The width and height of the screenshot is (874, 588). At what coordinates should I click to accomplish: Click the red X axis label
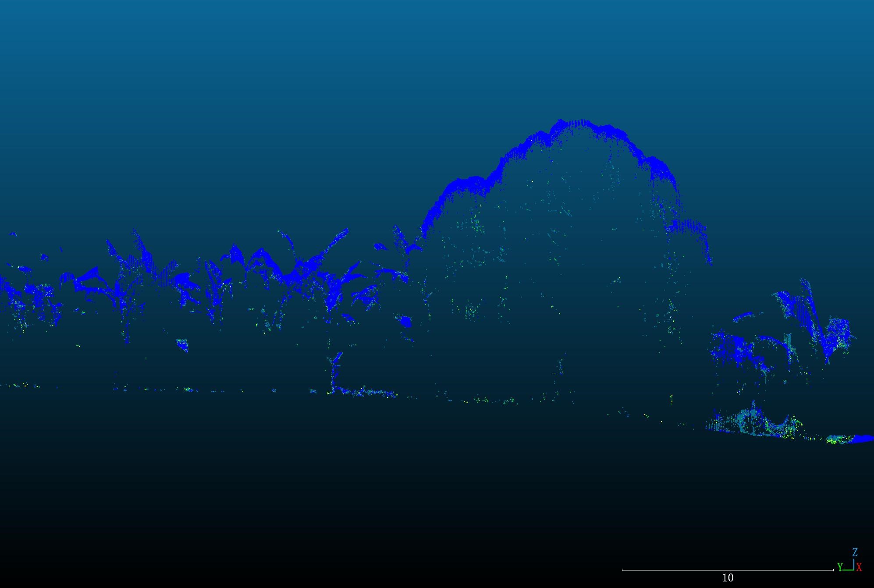(x=859, y=567)
